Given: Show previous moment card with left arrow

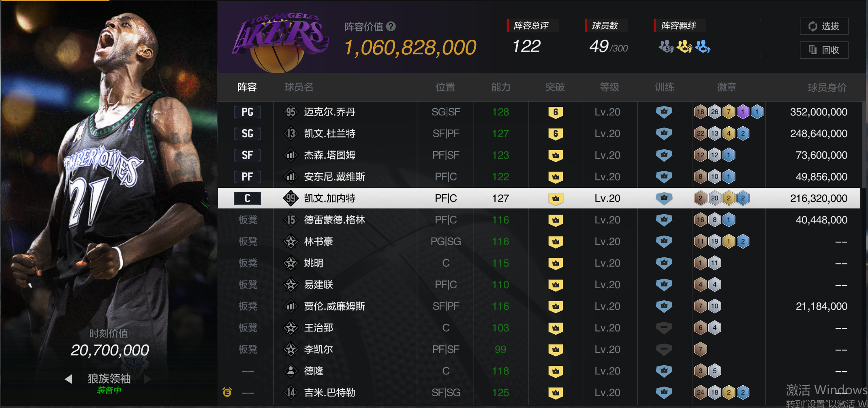Looking at the screenshot, I should pyautogui.click(x=68, y=379).
